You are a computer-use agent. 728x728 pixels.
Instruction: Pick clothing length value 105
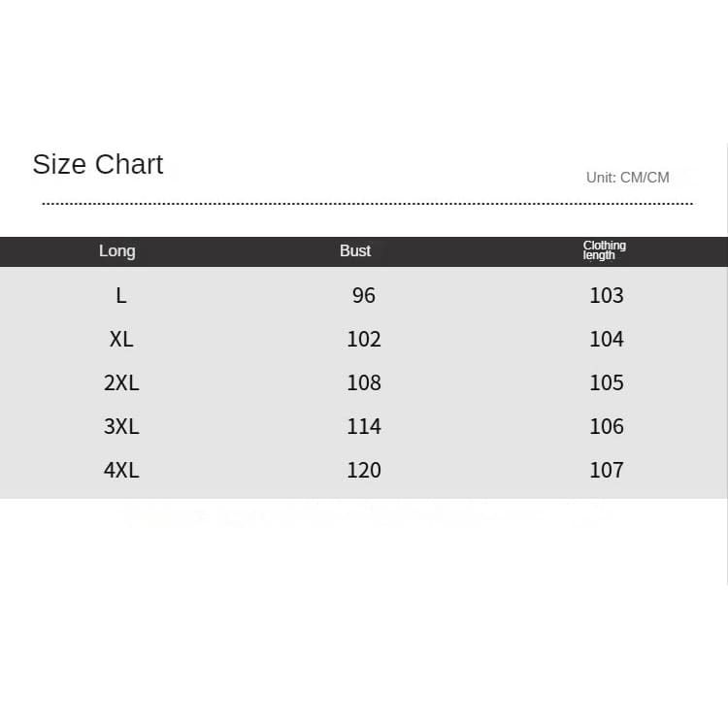[607, 382]
